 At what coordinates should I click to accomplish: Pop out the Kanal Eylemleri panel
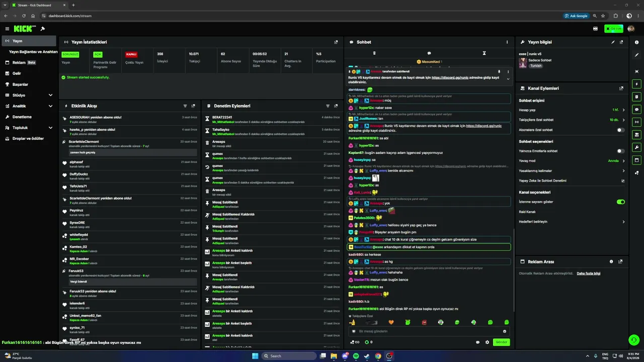621,88
